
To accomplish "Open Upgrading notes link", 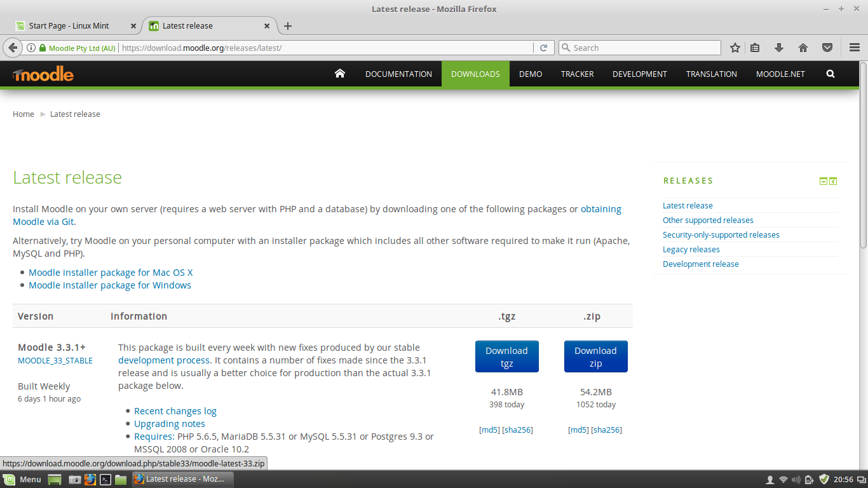I will [170, 424].
